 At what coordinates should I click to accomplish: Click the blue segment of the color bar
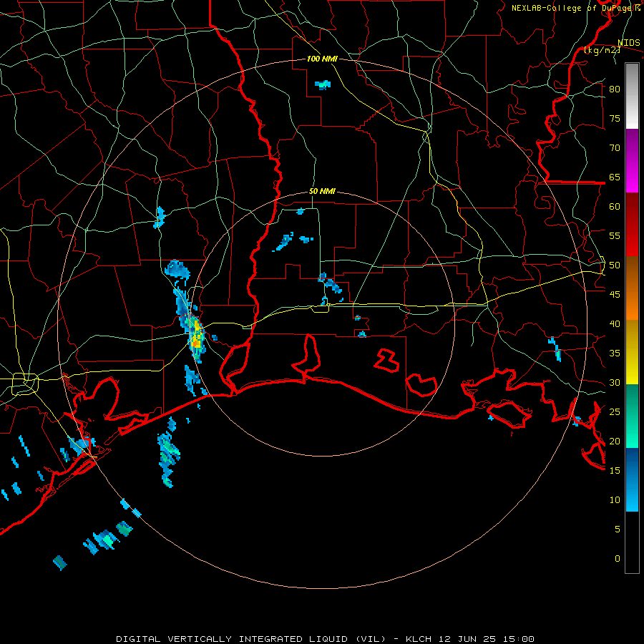[x=632, y=479]
